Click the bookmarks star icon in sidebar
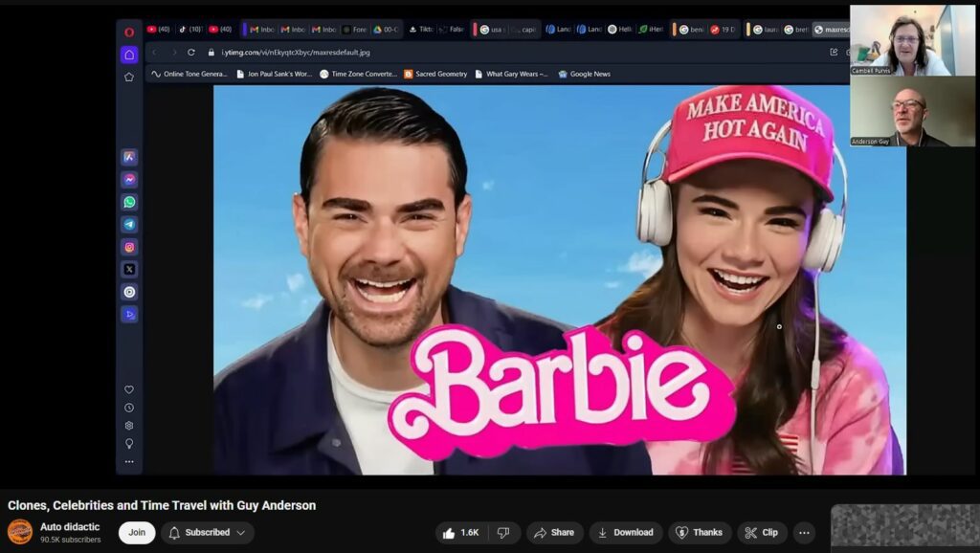This screenshot has height=553, width=980. click(129, 77)
